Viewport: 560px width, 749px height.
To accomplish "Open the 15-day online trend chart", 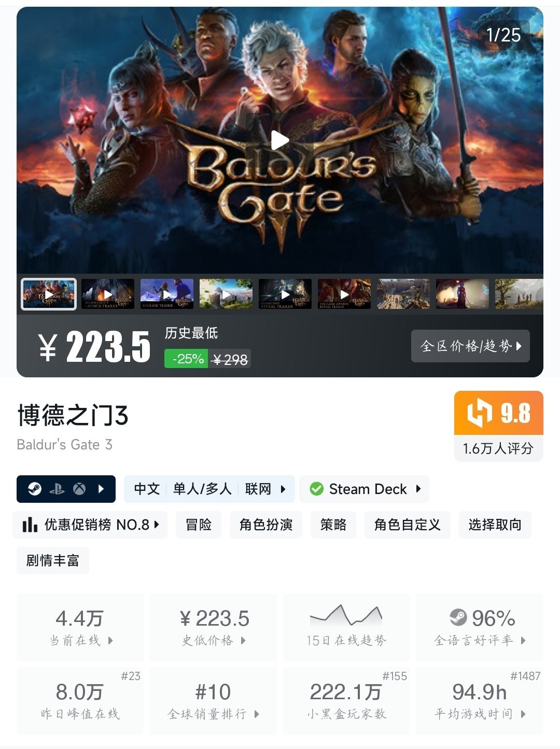I will tap(346, 627).
